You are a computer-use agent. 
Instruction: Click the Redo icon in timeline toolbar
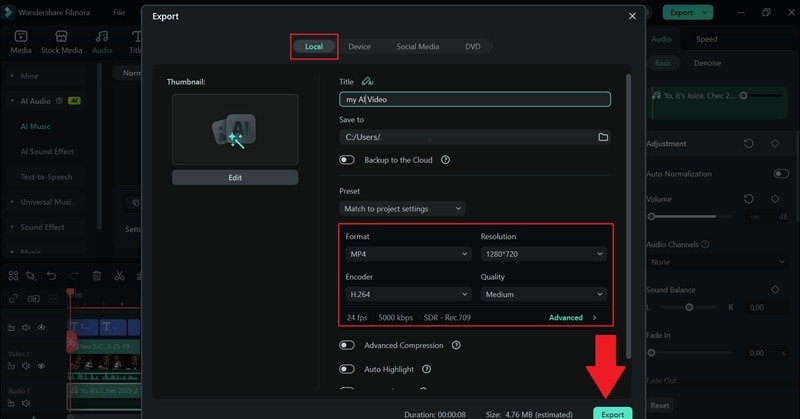click(74, 276)
